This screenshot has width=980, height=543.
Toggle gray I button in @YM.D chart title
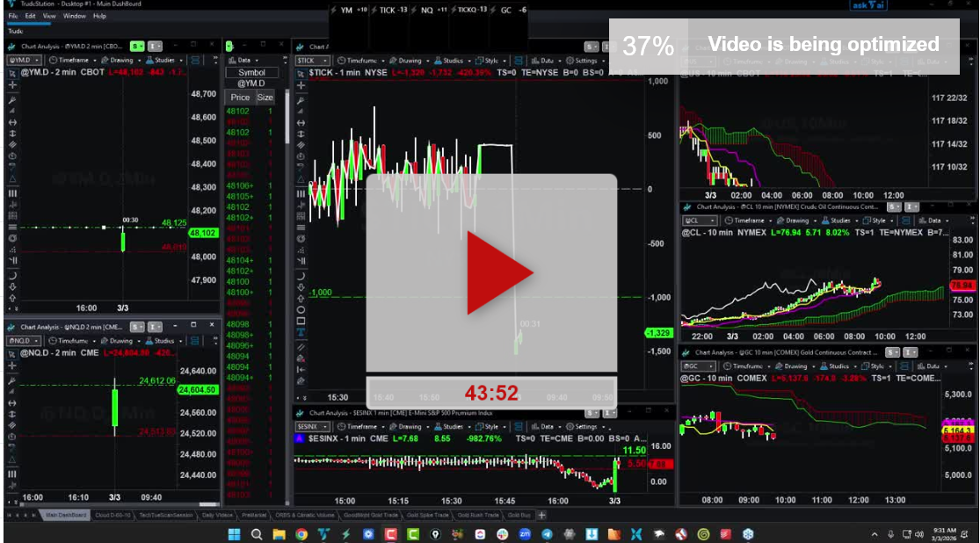tap(154, 46)
